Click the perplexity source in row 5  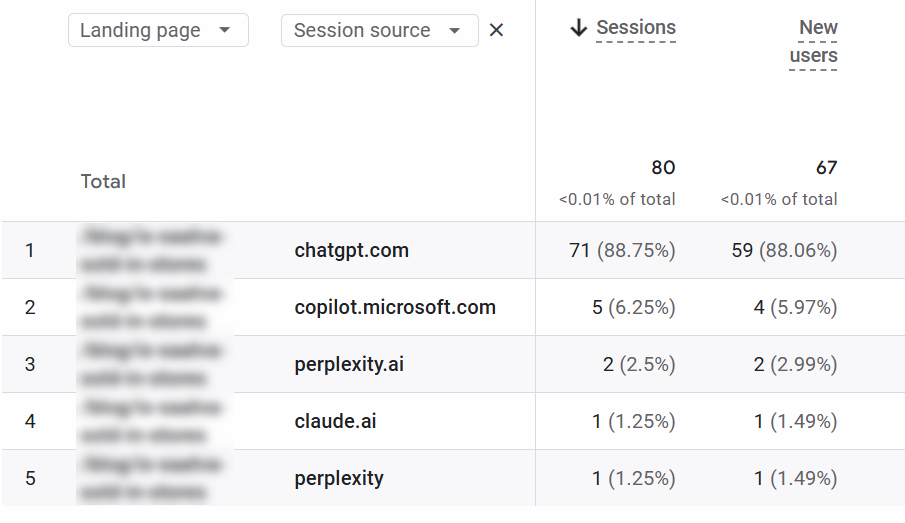click(339, 478)
